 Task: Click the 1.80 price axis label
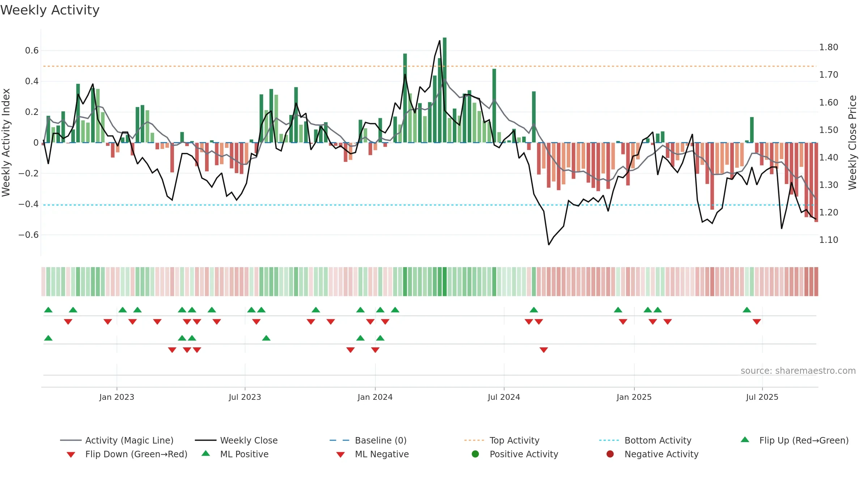tap(829, 47)
